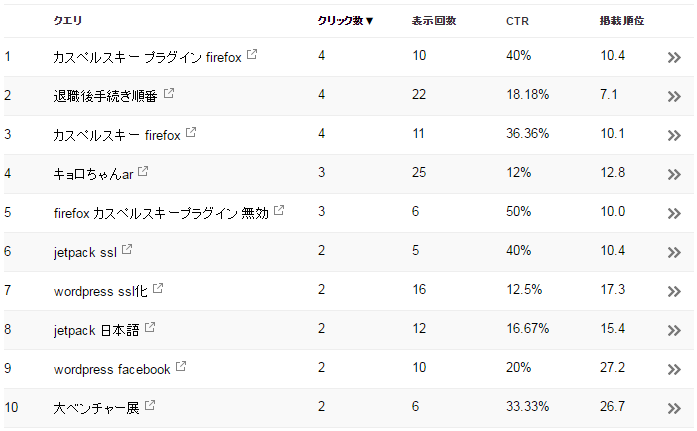Click external link icon beside jetpack 日本語

150,327
